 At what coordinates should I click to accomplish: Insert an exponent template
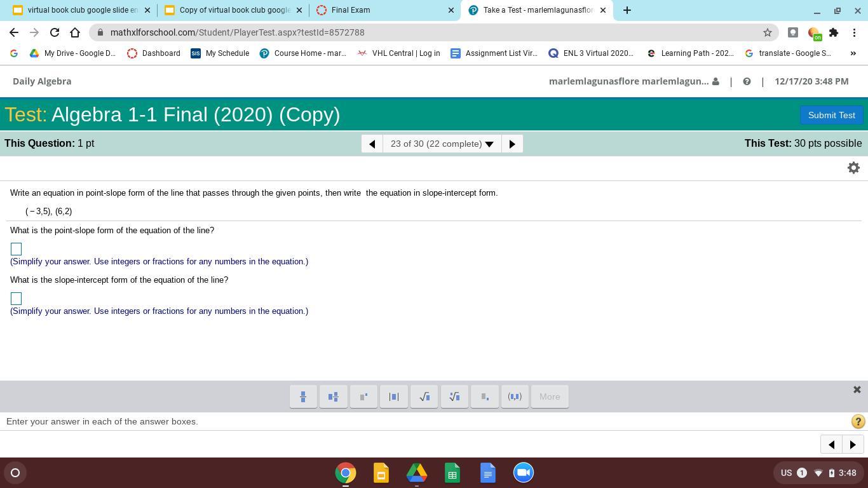click(x=364, y=396)
